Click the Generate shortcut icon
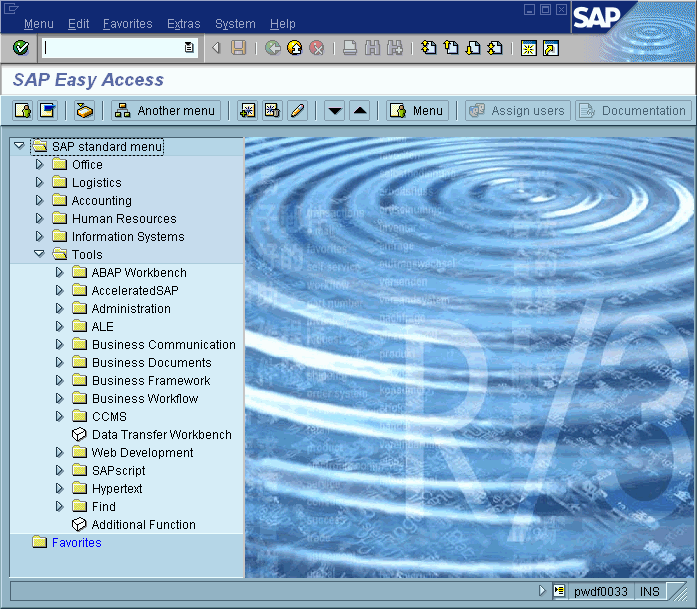 click(x=550, y=48)
